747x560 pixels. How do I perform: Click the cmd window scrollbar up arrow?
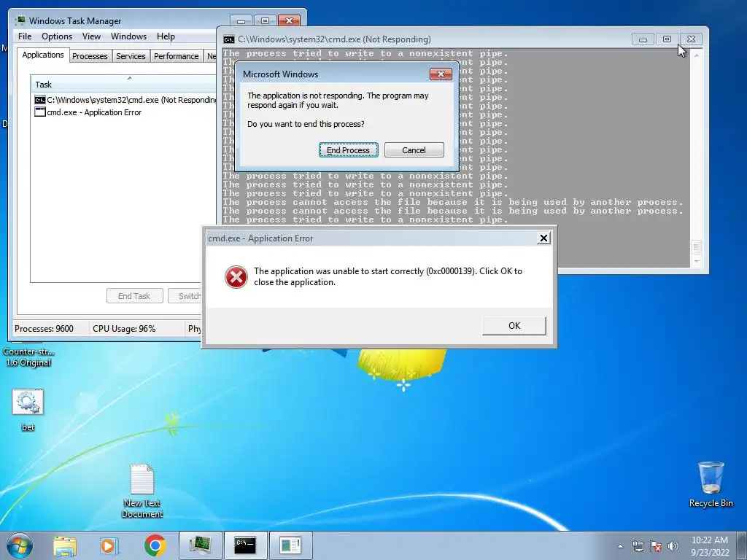pyautogui.click(x=696, y=55)
